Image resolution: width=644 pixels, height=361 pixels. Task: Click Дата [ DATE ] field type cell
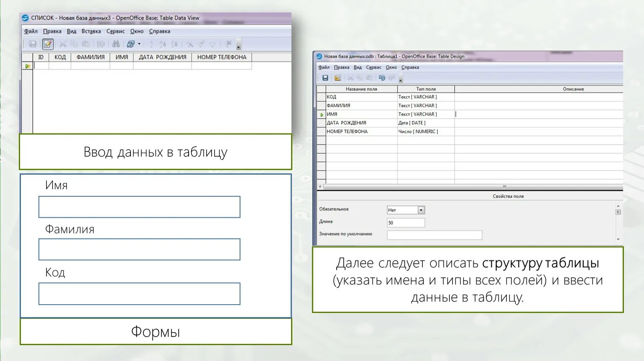[x=426, y=123]
